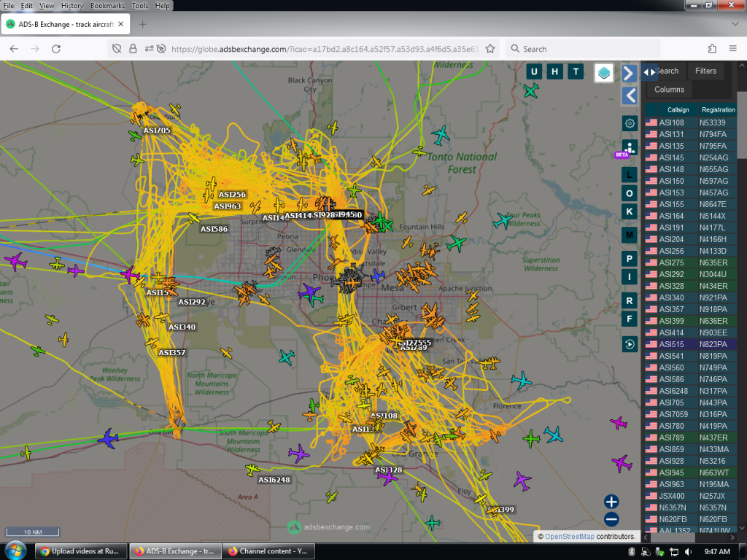Open the View menu
The width and height of the screenshot is (747, 560).
coord(46,6)
